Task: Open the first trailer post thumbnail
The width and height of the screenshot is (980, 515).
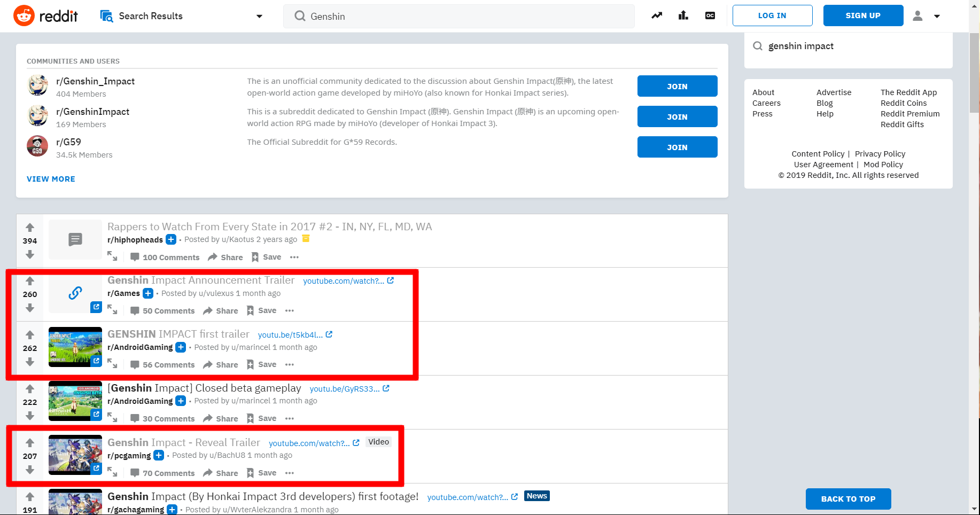Action: click(75, 347)
